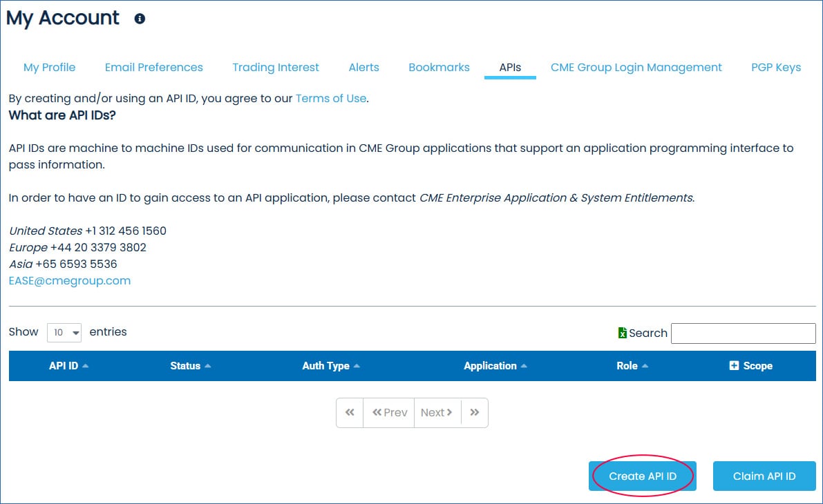This screenshot has width=823, height=504.
Task: Open the Email Preferences tab
Action: tap(154, 67)
